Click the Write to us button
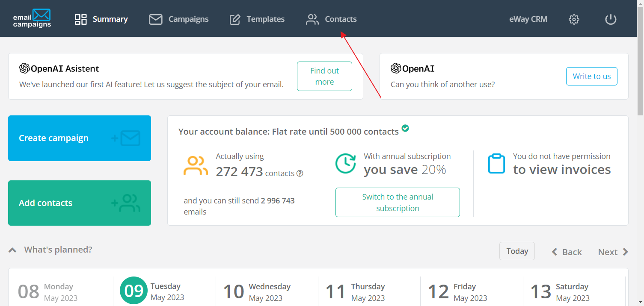The image size is (644, 306). [592, 76]
